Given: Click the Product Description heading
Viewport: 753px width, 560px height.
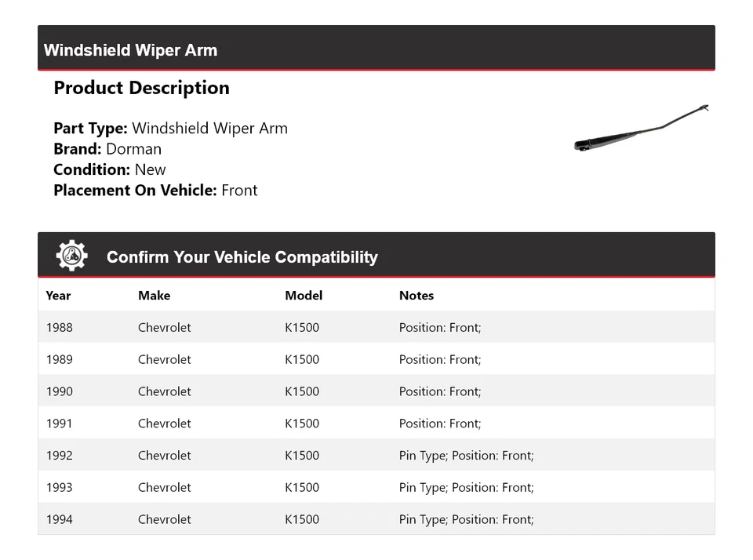Looking at the screenshot, I should 141,88.
